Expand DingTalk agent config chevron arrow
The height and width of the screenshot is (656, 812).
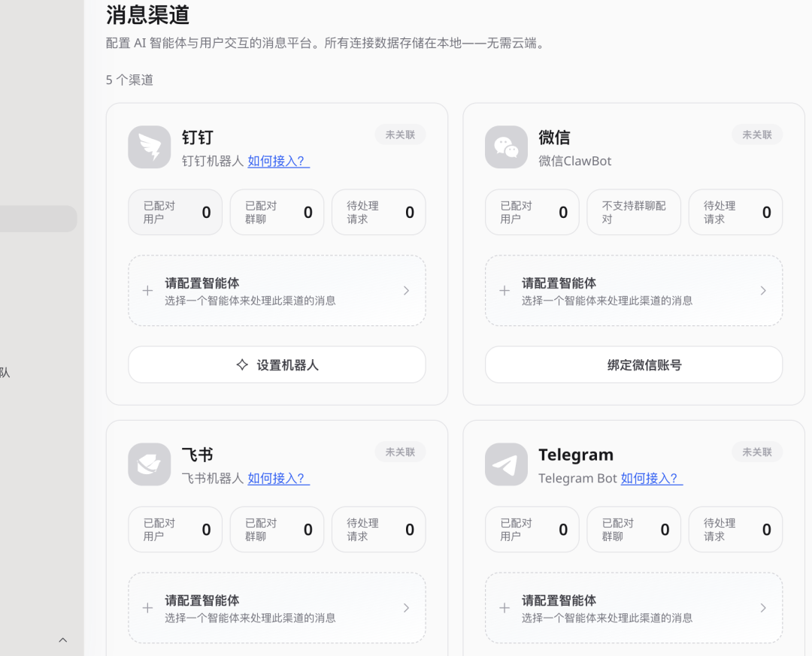click(406, 291)
